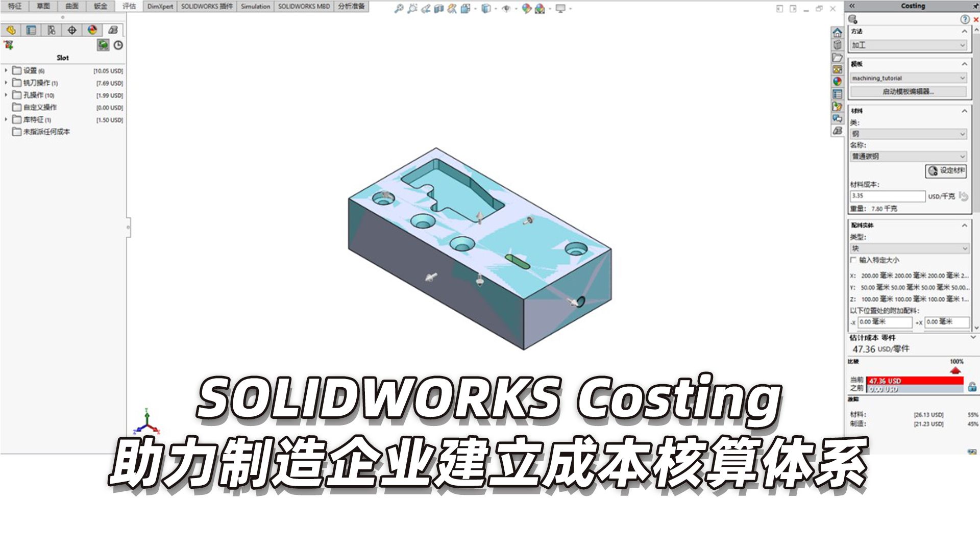Open the ConfigurationManager tab icon

[52, 30]
